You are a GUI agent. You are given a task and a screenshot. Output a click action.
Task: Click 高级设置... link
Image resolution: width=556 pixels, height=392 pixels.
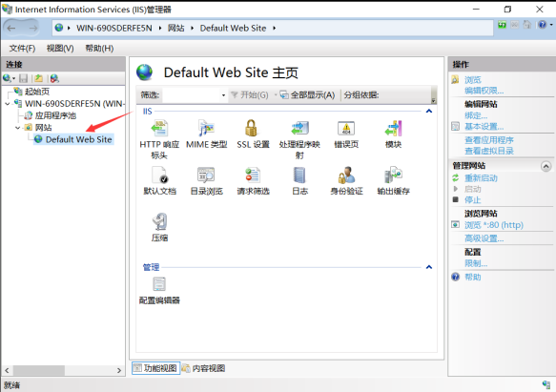[484, 238]
